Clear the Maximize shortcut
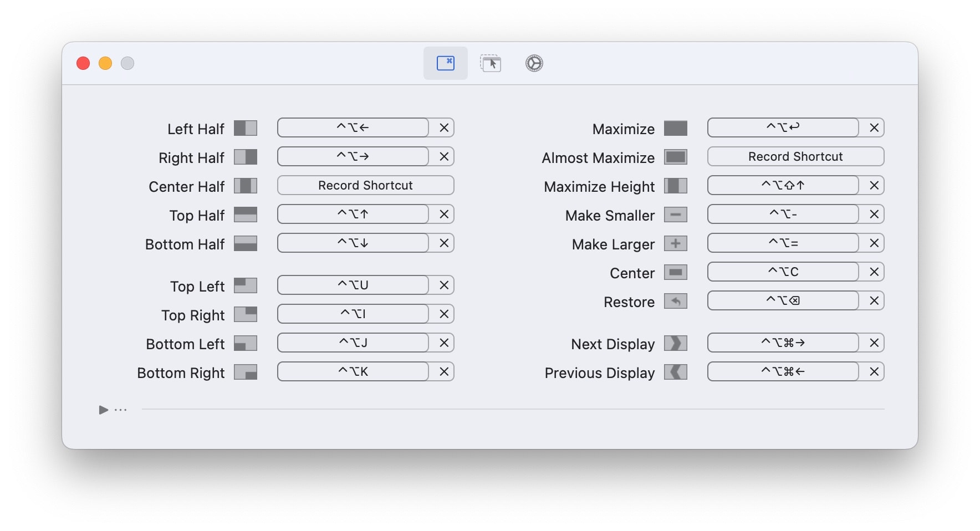This screenshot has height=531, width=980. [x=874, y=127]
